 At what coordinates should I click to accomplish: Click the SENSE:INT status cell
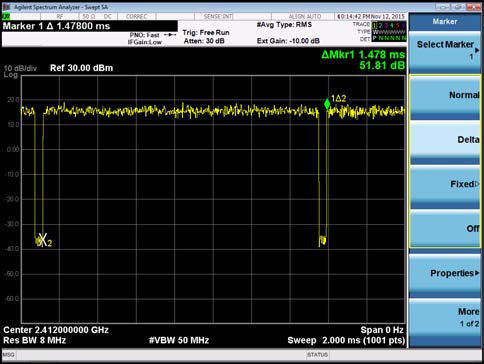pyautogui.click(x=218, y=16)
